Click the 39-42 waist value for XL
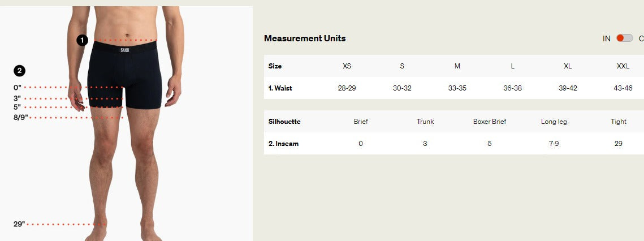The height and width of the screenshot is (241, 644). click(x=568, y=88)
